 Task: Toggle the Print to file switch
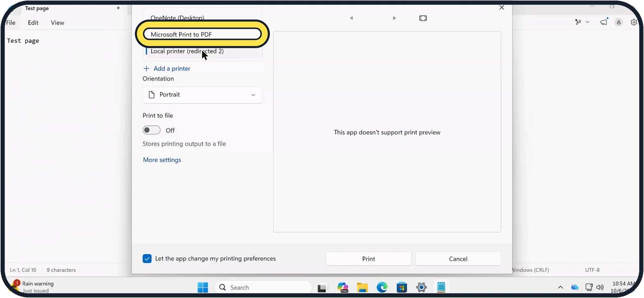152,130
